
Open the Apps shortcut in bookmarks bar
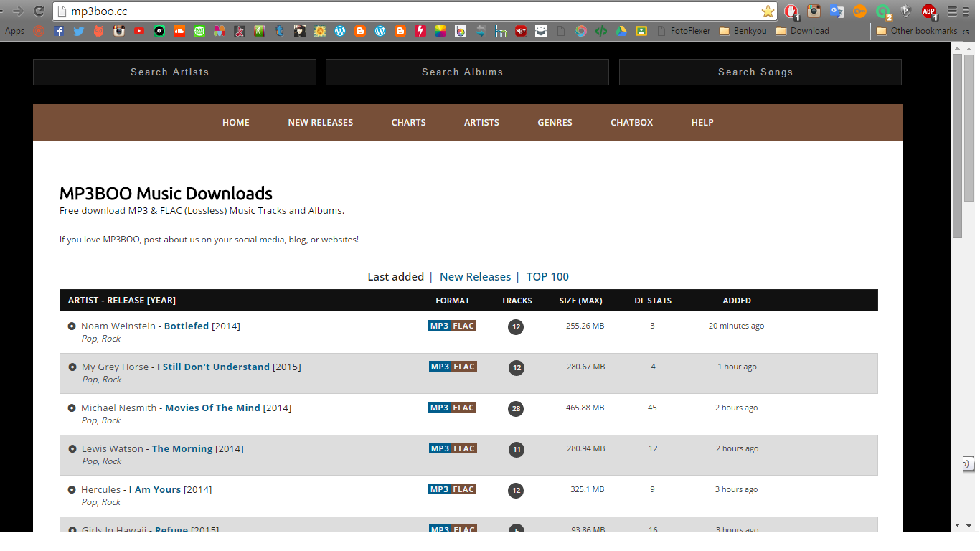pos(14,31)
